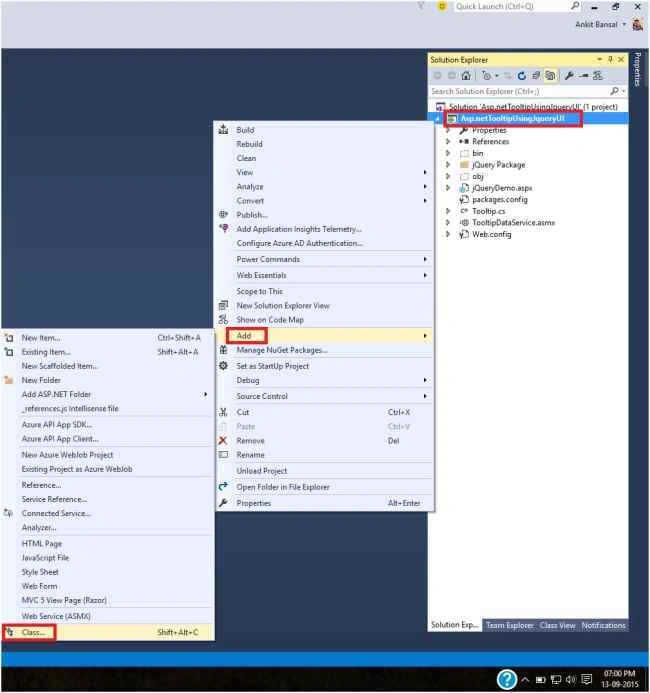The image size is (650, 693).
Task: Expand the jQueryDemo.aspx node
Action: pyautogui.click(x=448, y=188)
